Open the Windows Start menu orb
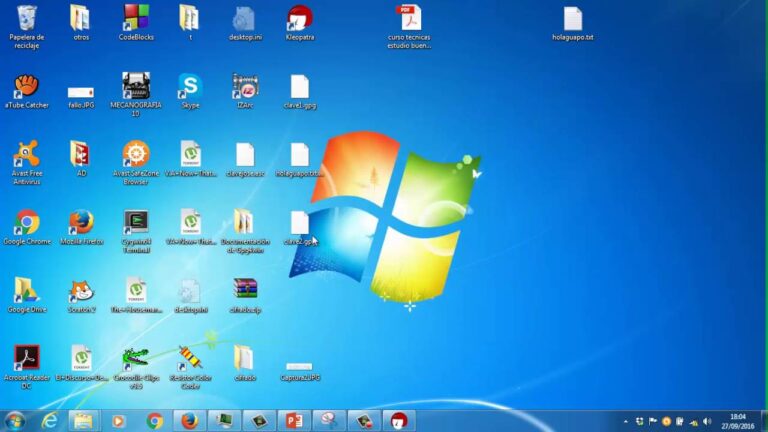768x432 pixels. coord(15,421)
